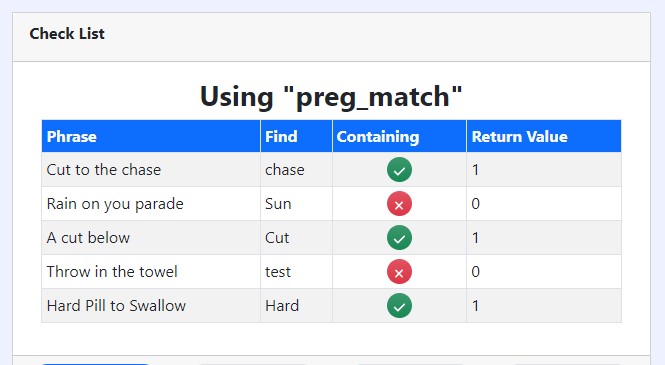
Task: Click the phrase Cut to the chase
Action: click(x=104, y=170)
